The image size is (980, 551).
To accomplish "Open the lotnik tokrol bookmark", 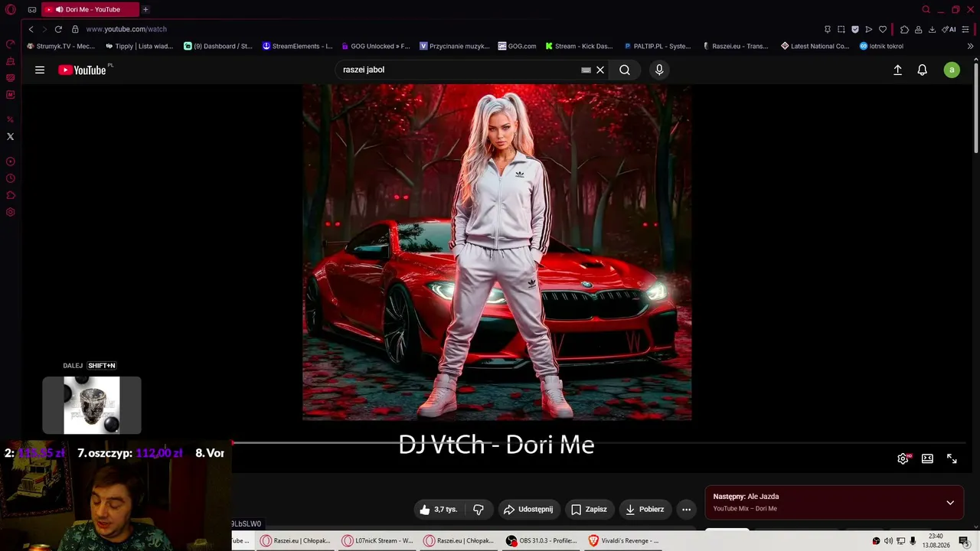I will [882, 46].
